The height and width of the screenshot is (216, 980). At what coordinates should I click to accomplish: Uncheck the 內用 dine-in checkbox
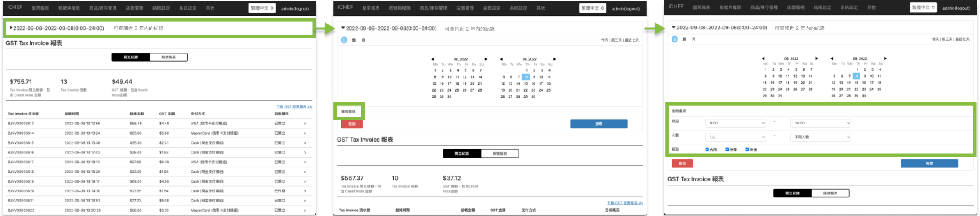[x=707, y=149]
